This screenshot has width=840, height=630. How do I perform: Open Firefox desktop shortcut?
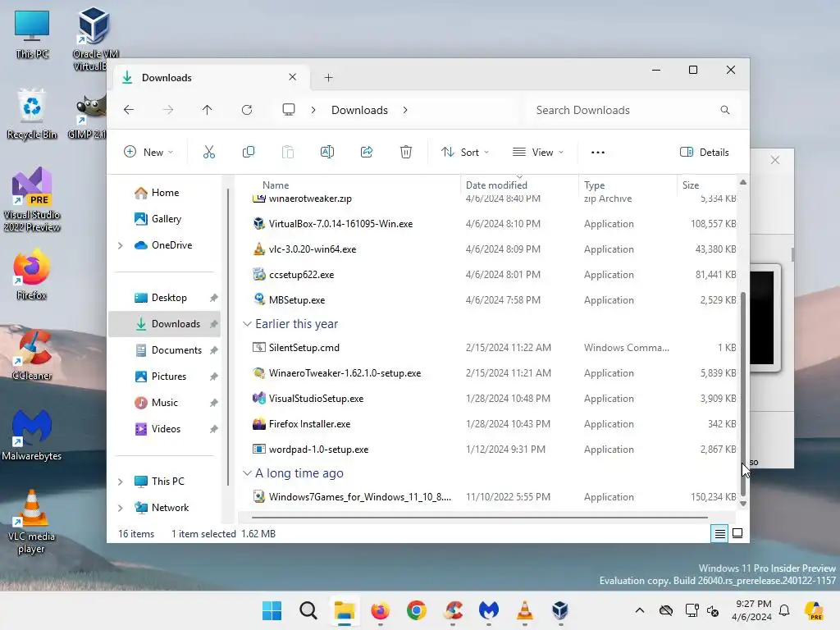click(32, 274)
